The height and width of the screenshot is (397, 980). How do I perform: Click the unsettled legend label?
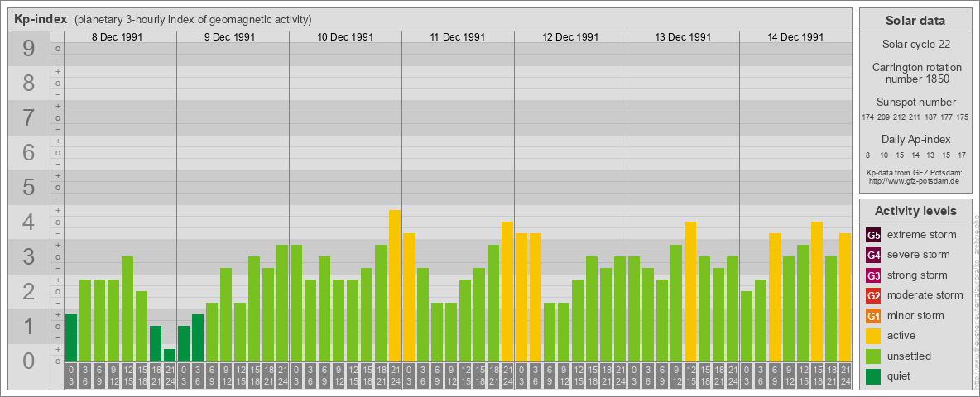coord(910,356)
